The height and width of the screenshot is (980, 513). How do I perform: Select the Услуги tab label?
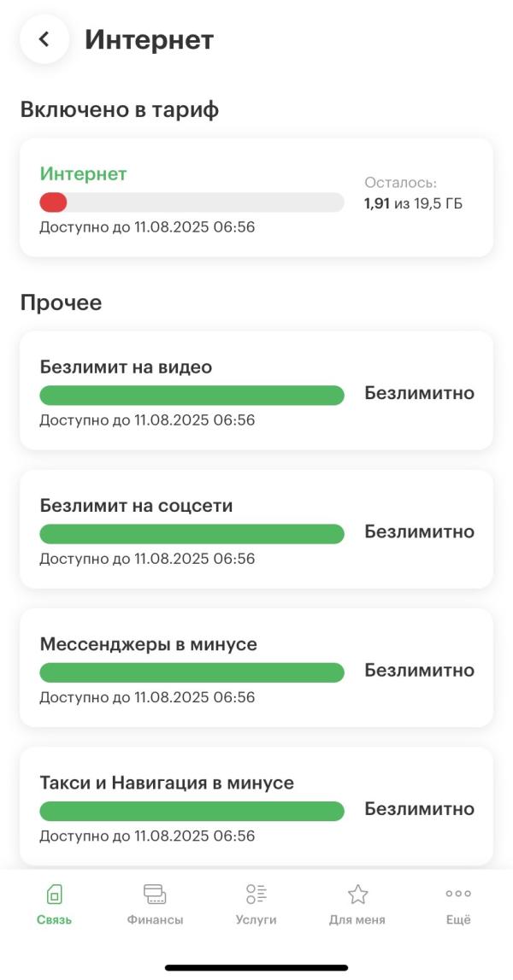pyautogui.click(x=256, y=920)
